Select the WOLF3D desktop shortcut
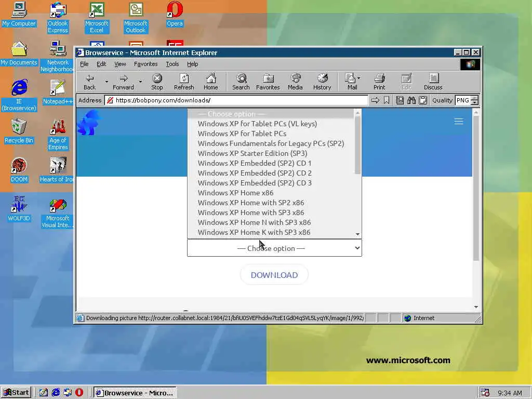532x399 pixels. tap(19, 209)
